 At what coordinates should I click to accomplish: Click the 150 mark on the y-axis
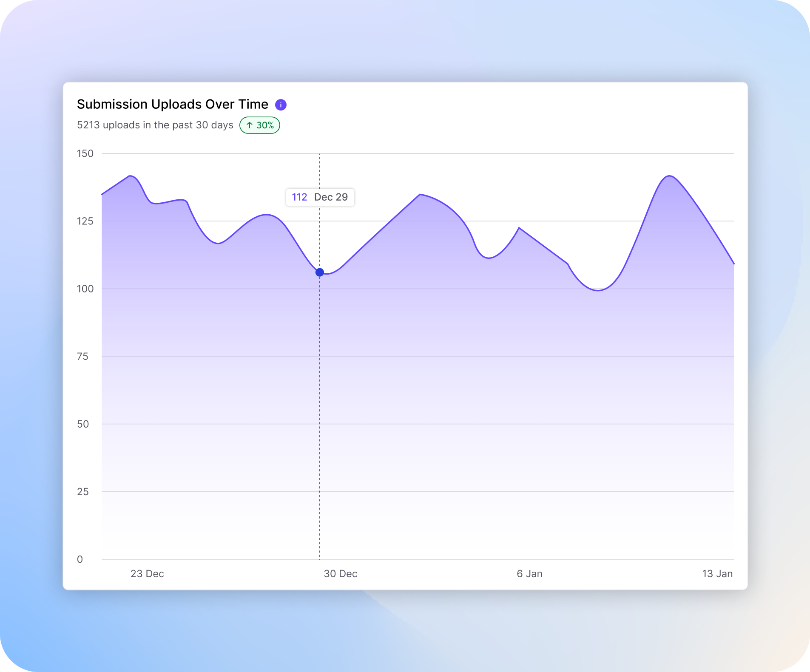pyautogui.click(x=85, y=153)
